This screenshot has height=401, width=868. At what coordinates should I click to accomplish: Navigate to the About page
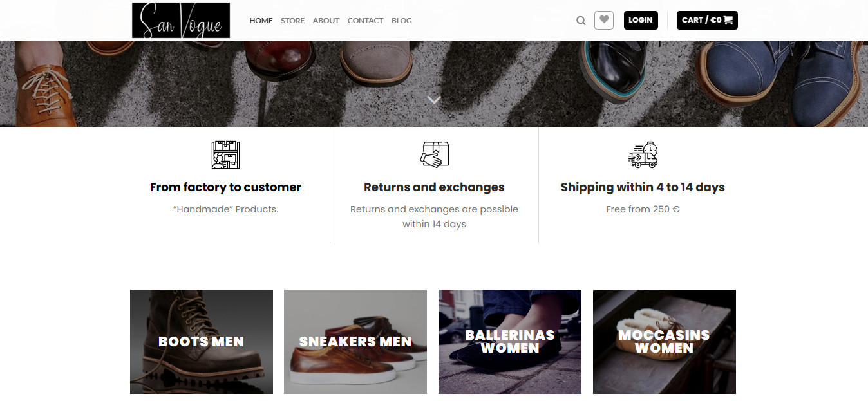click(x=326, y=21)
